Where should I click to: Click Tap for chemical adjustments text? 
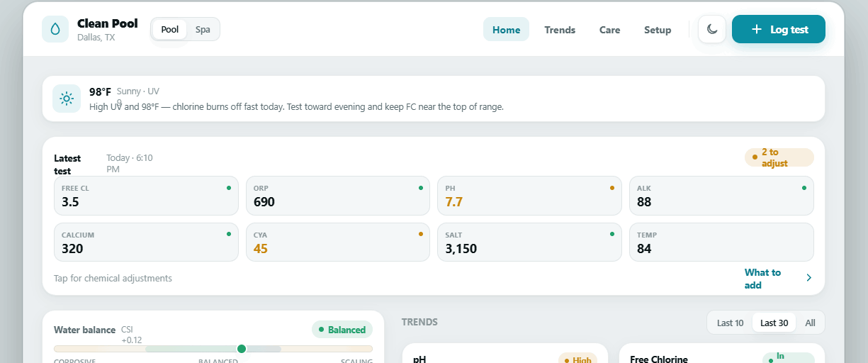113,278
